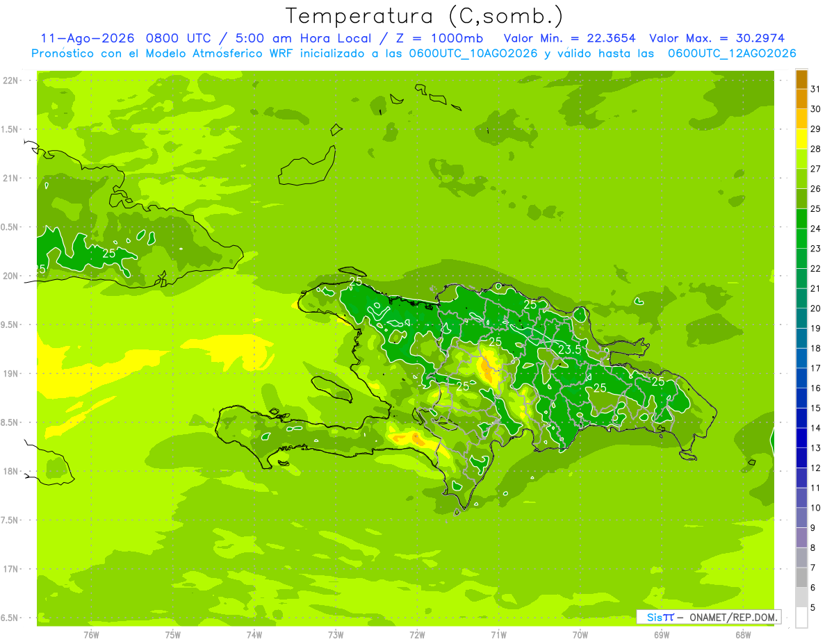The image size is (834, 644).
Task: Pick the dark blue swatch between 13 and 14
Action: click(801, 438)
